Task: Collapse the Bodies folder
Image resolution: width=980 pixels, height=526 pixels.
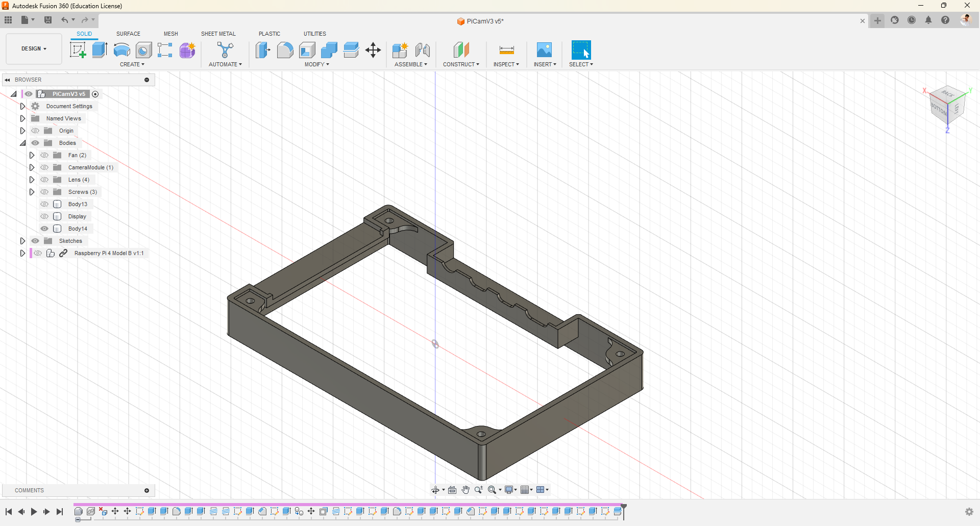Action: (22, 143)
